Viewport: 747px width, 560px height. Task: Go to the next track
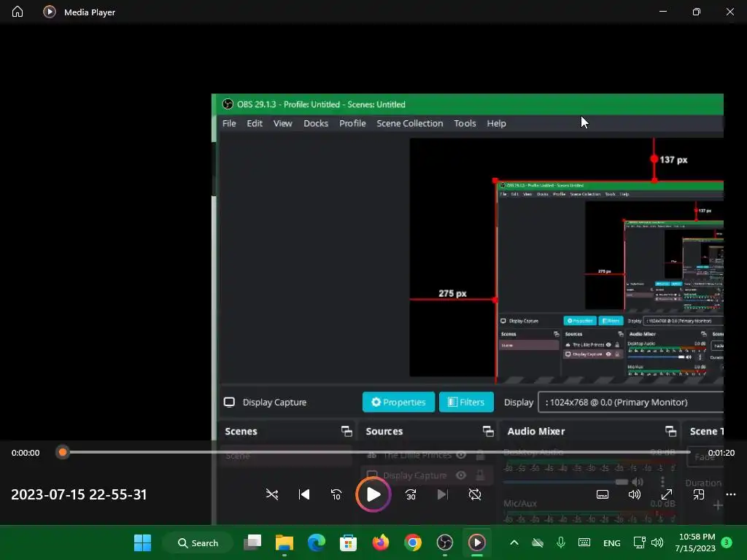pos(443,494)
